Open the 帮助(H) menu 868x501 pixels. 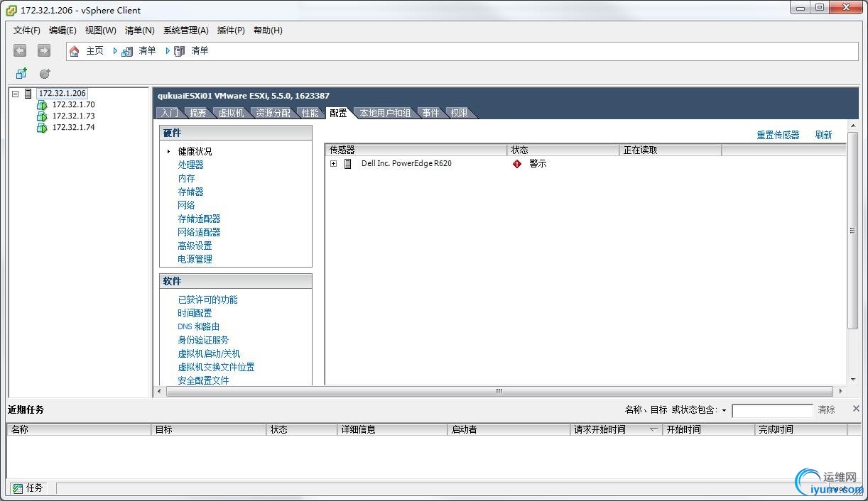tap(268, 31)
